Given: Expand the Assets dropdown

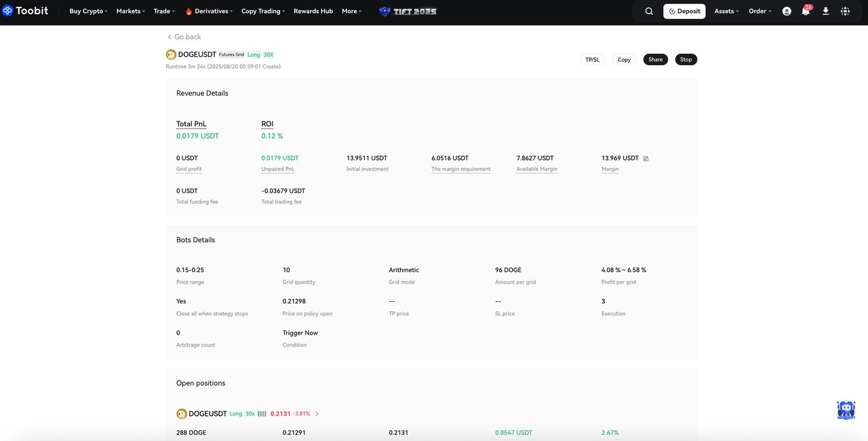Looking at the screenshot, I should [726, 12].
